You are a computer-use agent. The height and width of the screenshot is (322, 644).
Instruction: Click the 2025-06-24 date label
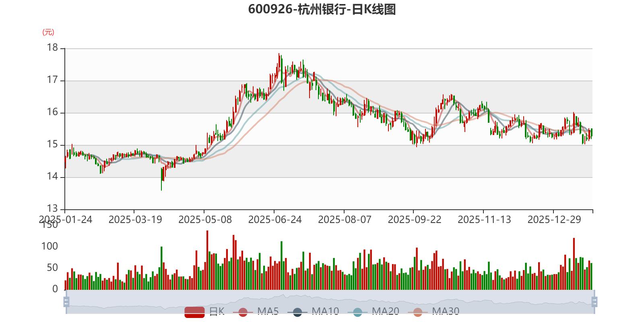(x=275, y=220)
